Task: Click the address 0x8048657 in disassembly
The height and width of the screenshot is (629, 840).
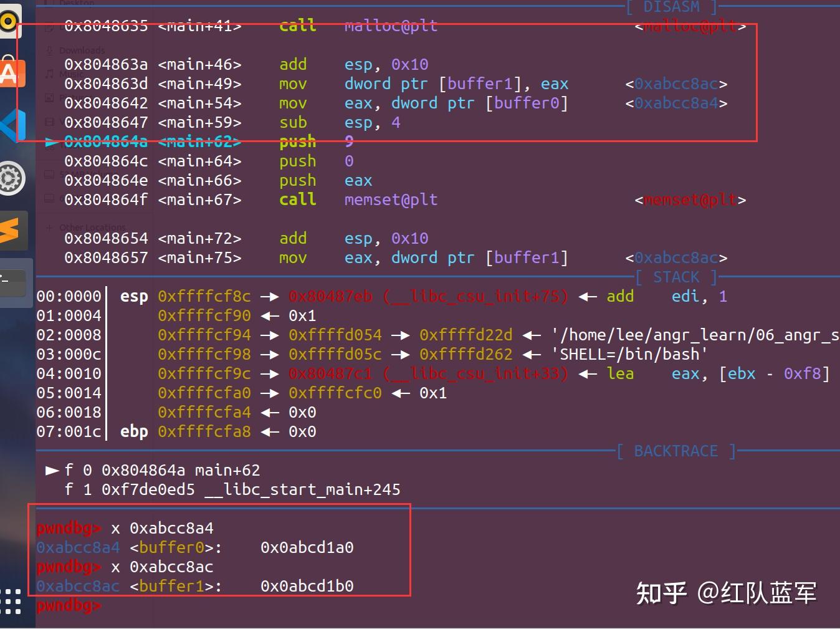Action: click(x=106, y=257)
